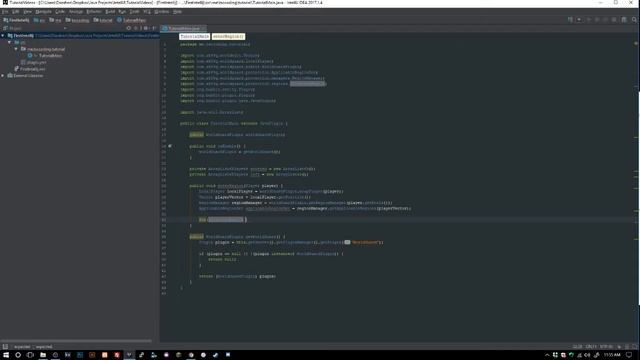Click the src folder in navigation bar
The width and height of the screenshot is (640, 360).
(x=40, y=20)
